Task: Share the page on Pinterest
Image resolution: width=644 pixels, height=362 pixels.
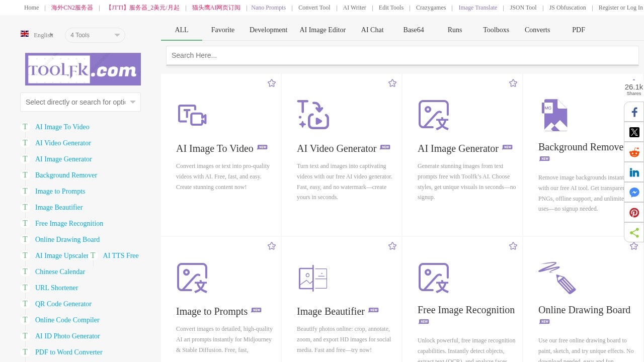Action: (634, 213)
